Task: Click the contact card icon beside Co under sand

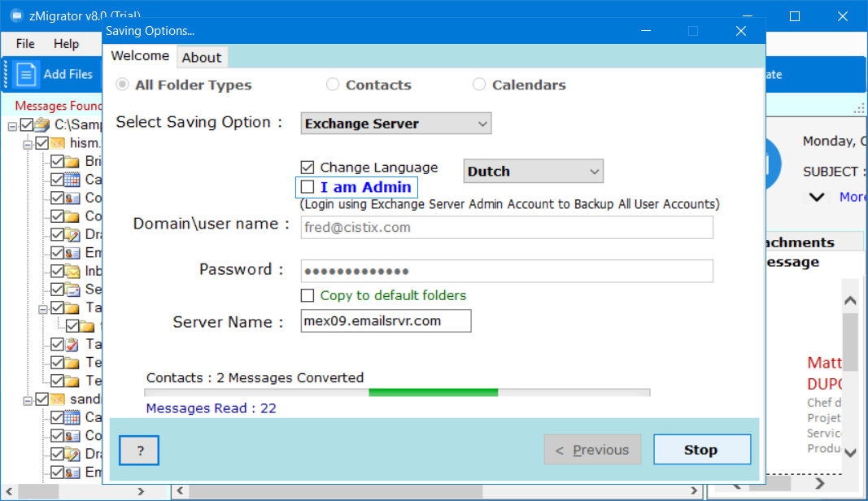Action: (72, 436)
